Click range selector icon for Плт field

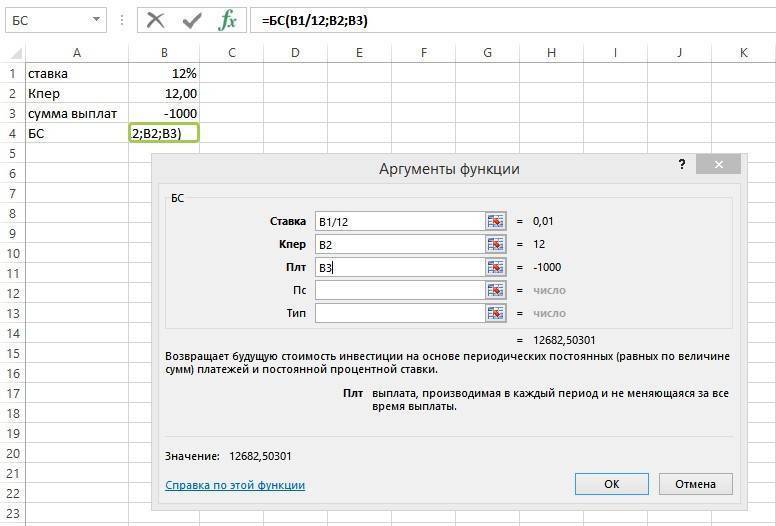pos(496,267)
